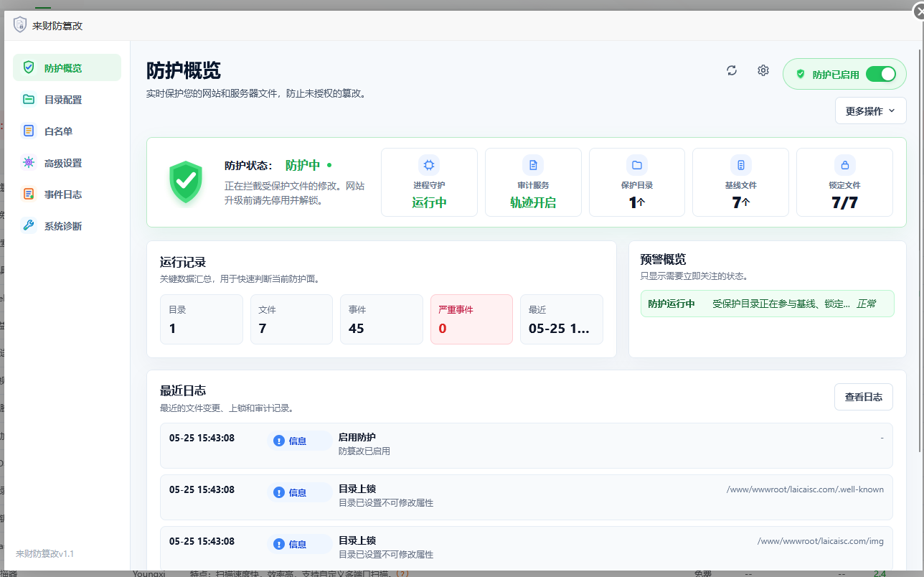Click the /www/wwwroot/laicaisc.com/.well-known path
Viewport: 924px width, 577px height.
pos(805,489)
